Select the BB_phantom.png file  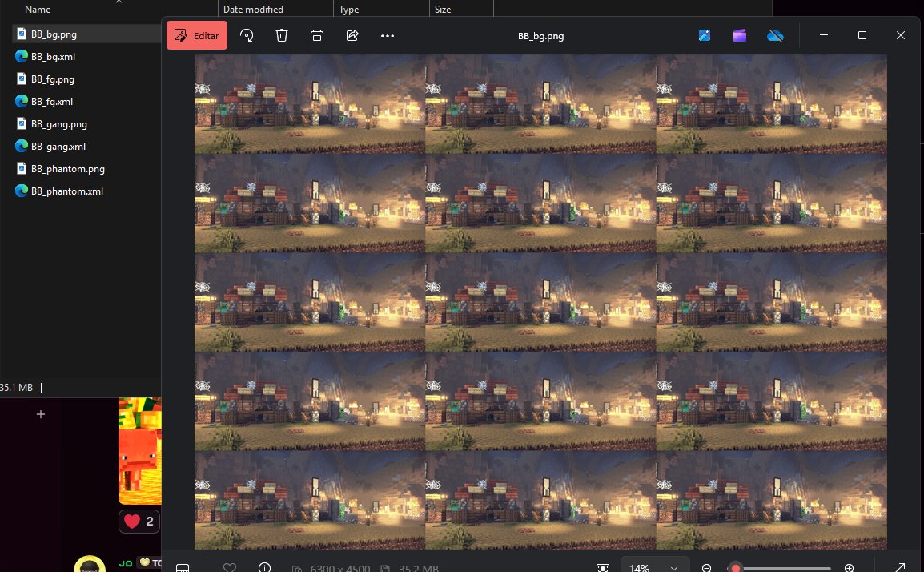click(x=68, y=169)
